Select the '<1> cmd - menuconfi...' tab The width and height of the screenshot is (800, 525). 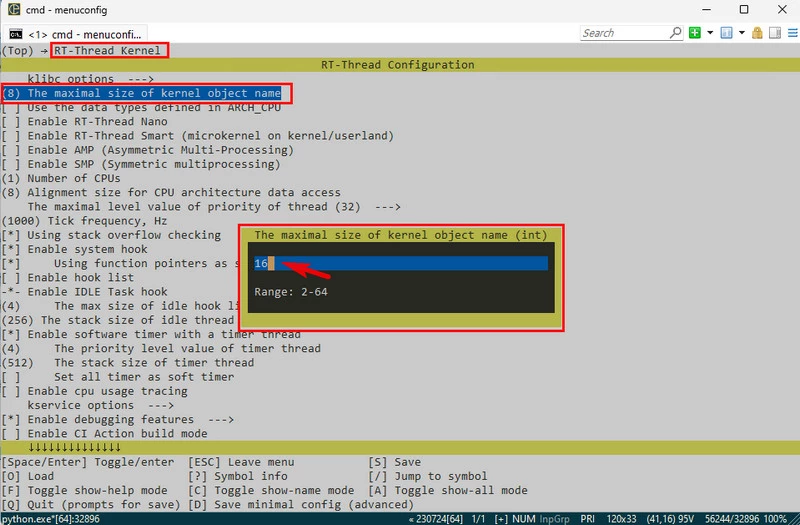tap(75, 34)
